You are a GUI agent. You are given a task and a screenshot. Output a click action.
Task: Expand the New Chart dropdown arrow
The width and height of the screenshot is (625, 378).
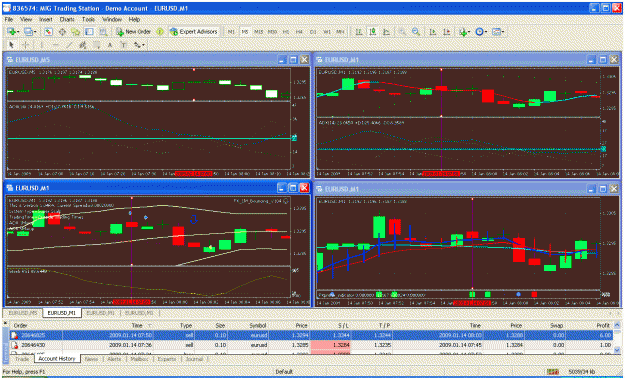(18, 32)
